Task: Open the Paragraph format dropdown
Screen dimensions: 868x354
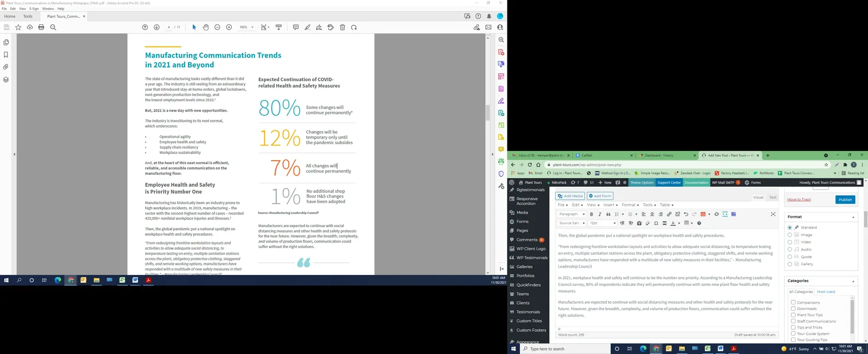Action: coord(572,214)
